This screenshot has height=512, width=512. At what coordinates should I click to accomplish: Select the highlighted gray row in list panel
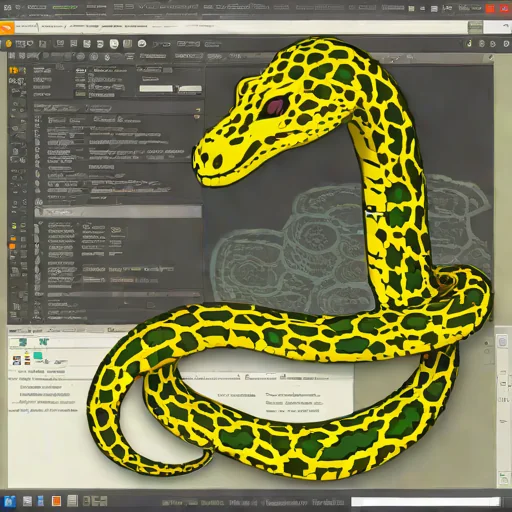118,212
